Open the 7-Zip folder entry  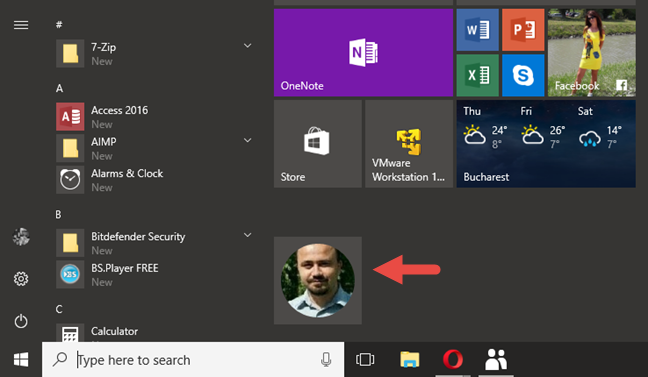155,54
